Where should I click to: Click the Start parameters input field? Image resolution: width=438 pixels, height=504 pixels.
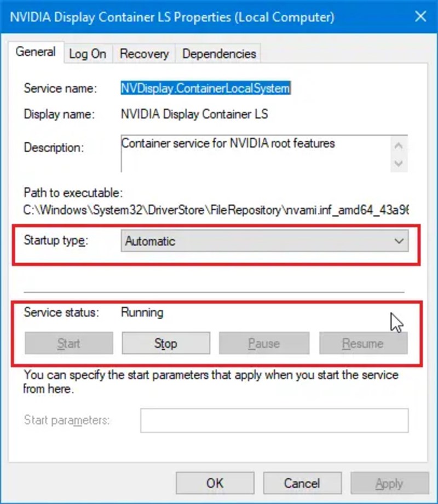pos(274,420)
